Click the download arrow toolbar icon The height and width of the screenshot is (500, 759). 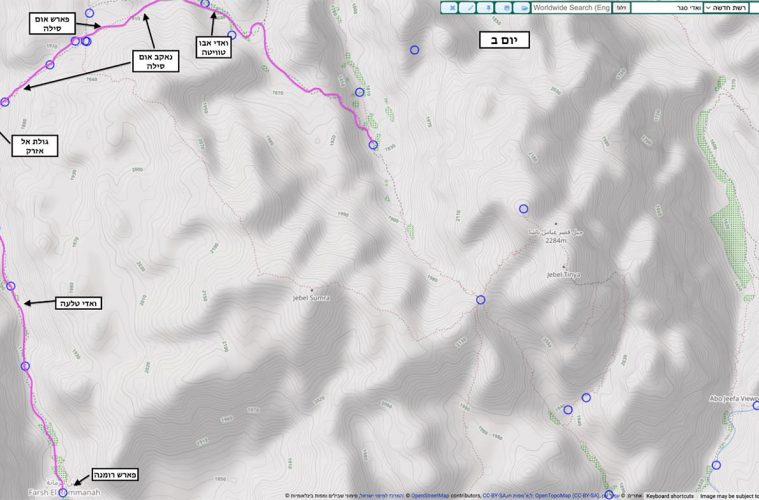(x=488, y=7)
